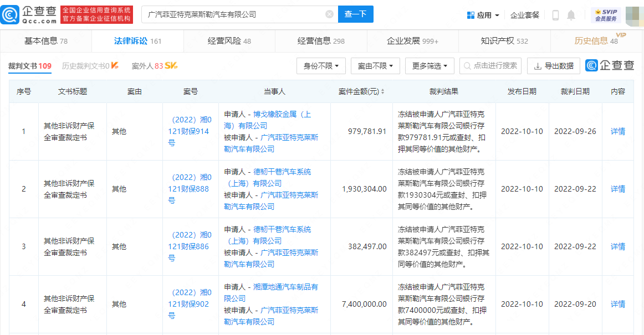The width and height of the screenshot is (644, 335).
Task: Click judgment date 2022-09-26
Action: pyautogui.click(x=575, y=131)
